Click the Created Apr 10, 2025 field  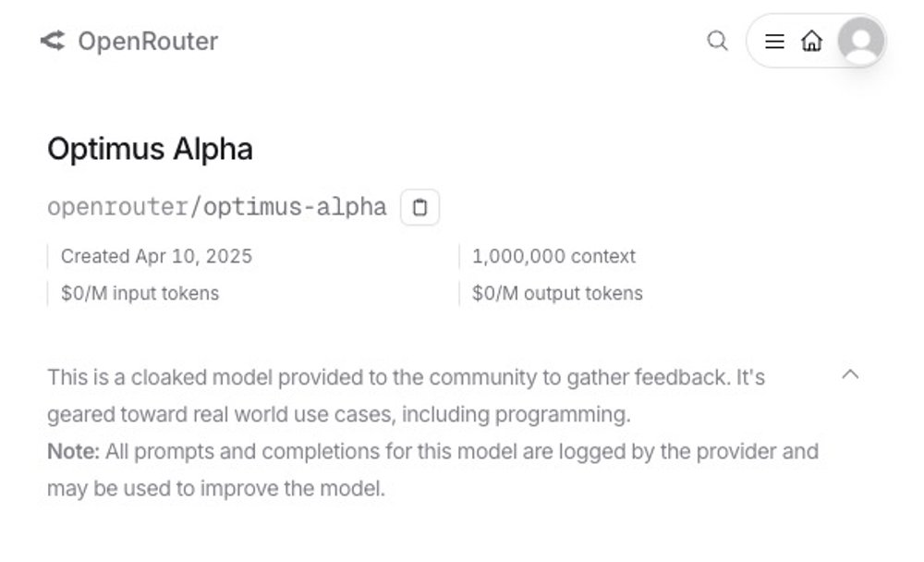point(156,257)
